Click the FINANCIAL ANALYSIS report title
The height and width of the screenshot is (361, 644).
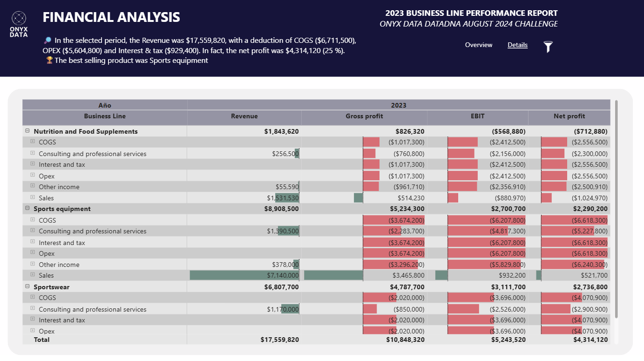[111, 17]
